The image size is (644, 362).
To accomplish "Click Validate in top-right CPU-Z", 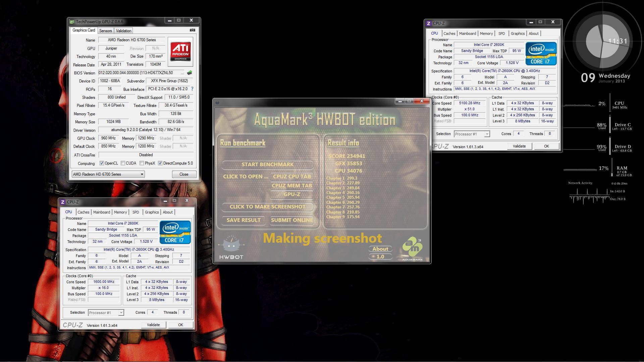I will (519, 146).
